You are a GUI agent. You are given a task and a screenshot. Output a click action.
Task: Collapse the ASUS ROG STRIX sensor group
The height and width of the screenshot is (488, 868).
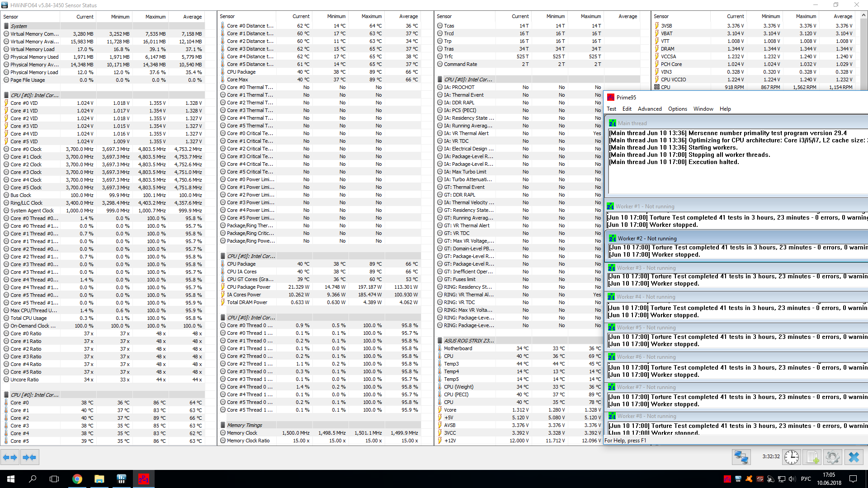(468, 341)
